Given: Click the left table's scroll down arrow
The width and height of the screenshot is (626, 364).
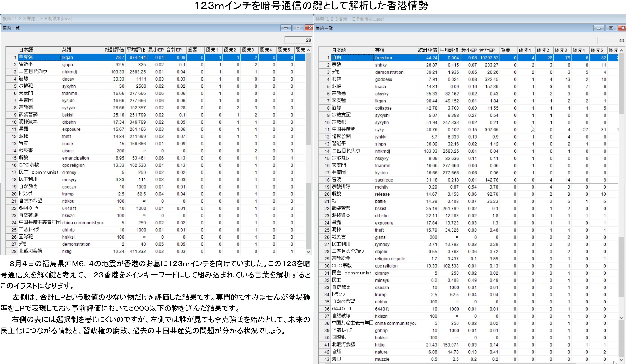Looking at the screenshot, I should coord(308,252).
